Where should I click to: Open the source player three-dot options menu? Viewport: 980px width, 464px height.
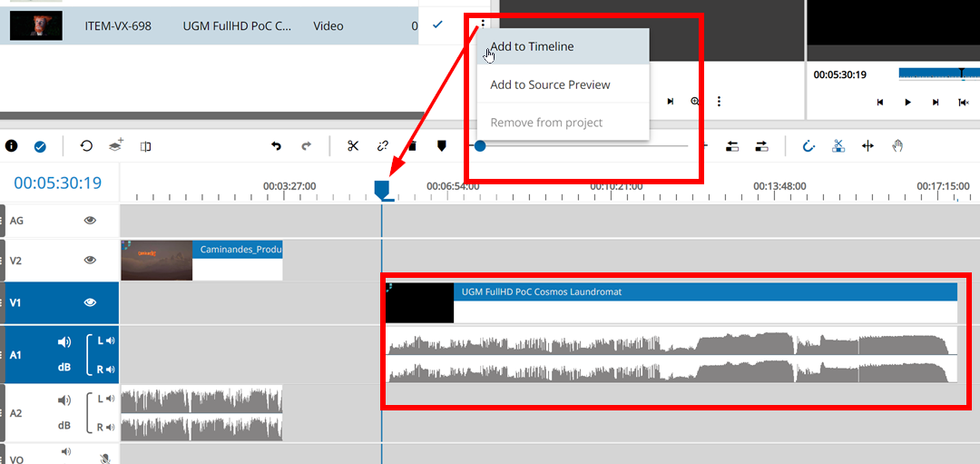click(x=719, y=102)
